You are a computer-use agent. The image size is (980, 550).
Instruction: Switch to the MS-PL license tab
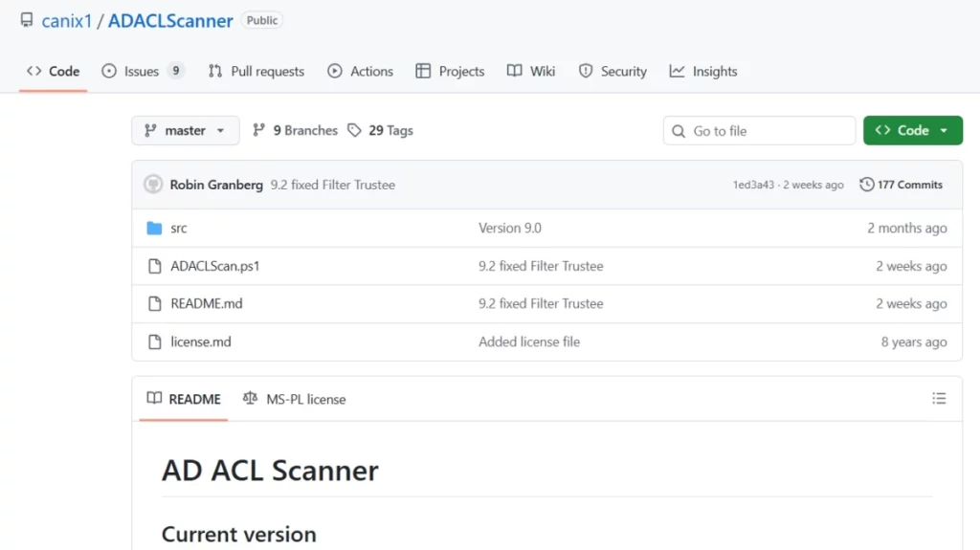tap(295, 399)
